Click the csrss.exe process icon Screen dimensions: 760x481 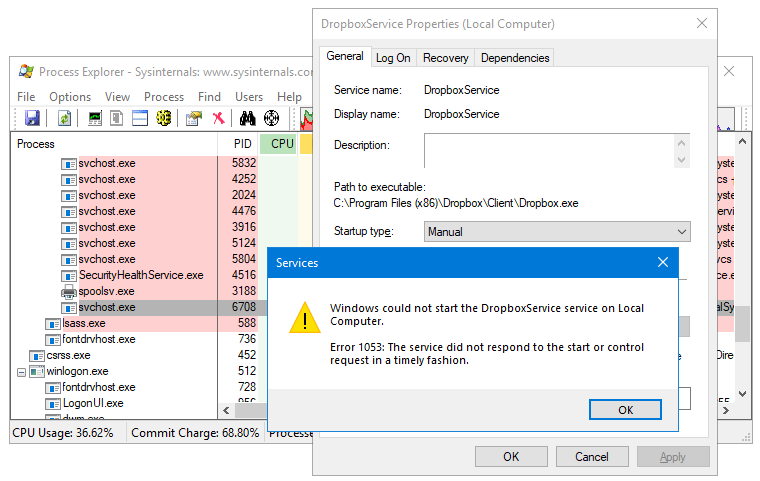pos(37,356)
